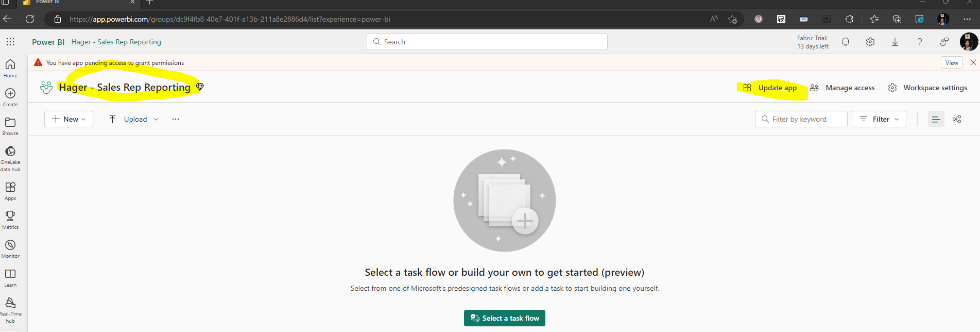This screenshot has height=332, width=980.
Task: Open notifications bell icon
Action: 846,42
